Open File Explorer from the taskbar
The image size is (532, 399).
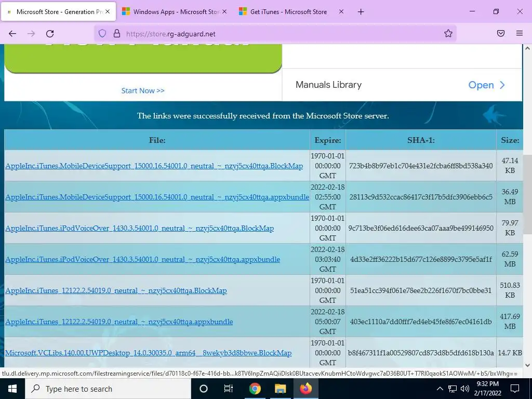(280, 389)
